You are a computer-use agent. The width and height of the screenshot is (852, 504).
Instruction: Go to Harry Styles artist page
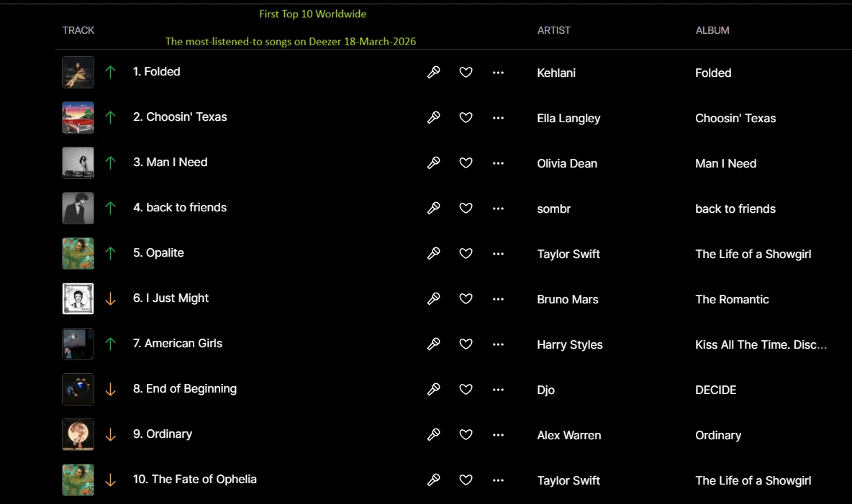tap(569, 344)
